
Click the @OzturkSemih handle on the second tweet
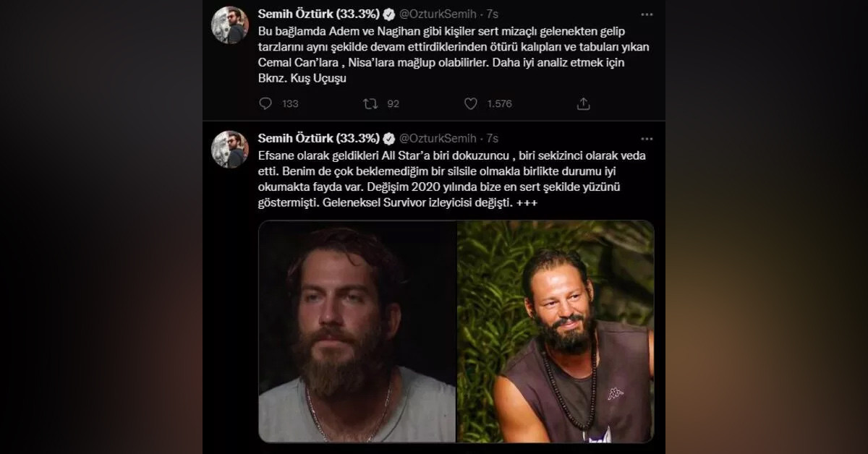pyautogui.click(x=438, y=139)
